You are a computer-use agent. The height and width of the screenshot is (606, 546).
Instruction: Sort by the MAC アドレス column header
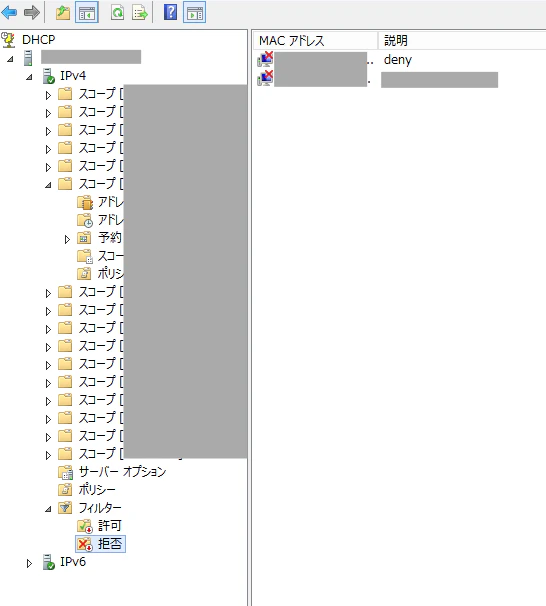coord(315,40)
